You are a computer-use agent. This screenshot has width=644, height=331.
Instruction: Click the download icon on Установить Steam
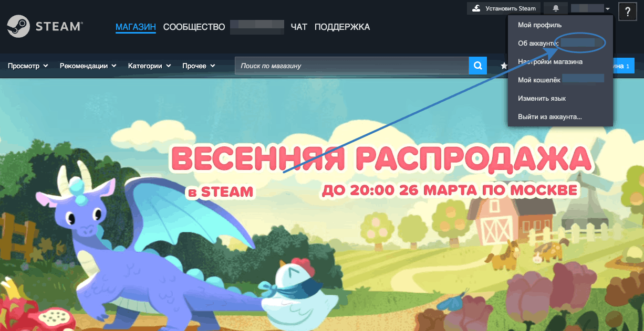pyautogui.click(x=476, y=8)
